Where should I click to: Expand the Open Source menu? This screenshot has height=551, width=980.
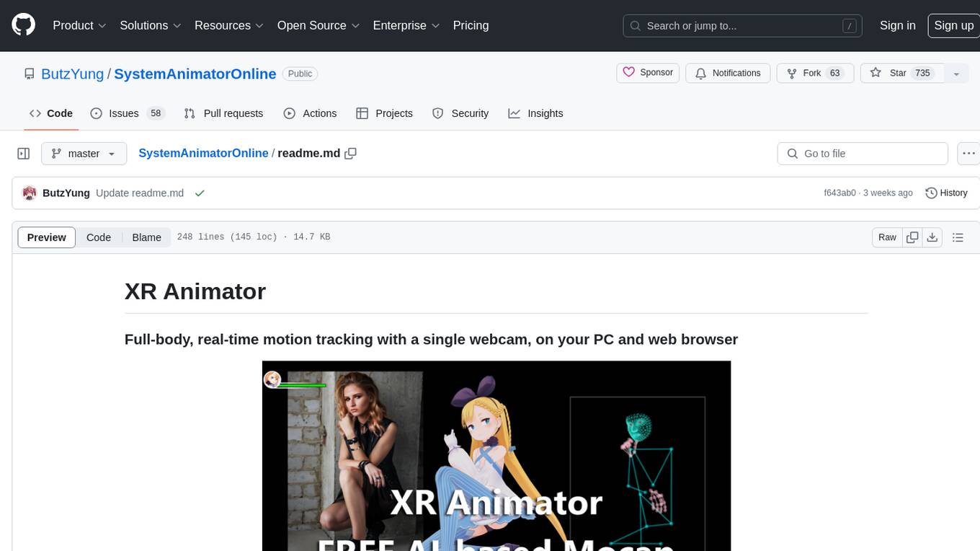pyautogui.click(x=318, y=25)
